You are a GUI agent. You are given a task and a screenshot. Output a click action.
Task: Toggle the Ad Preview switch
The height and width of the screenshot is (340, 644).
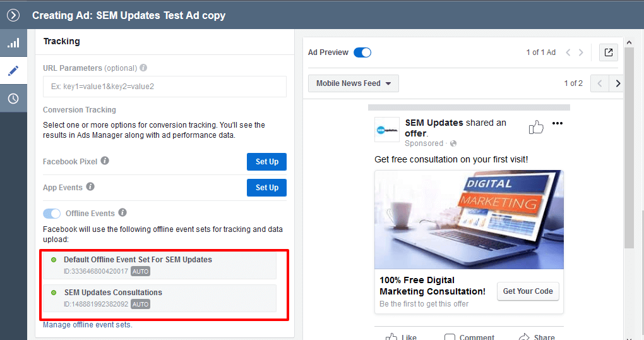(362, 52)
